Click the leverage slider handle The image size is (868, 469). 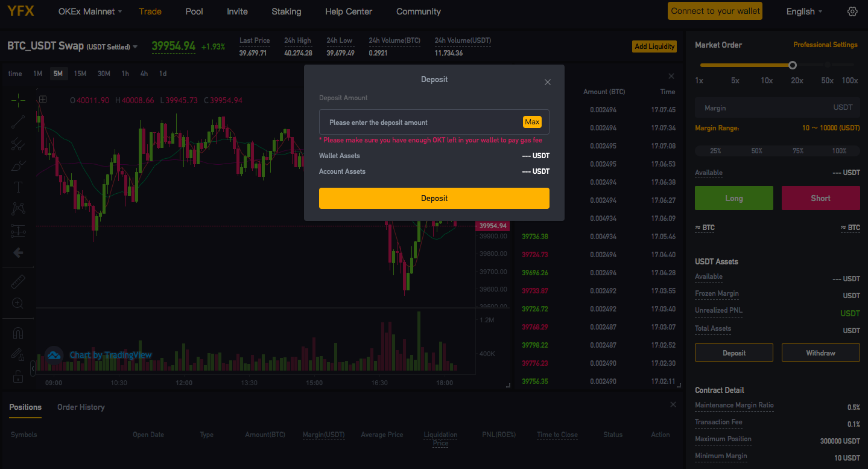click(x=793, y=65)
